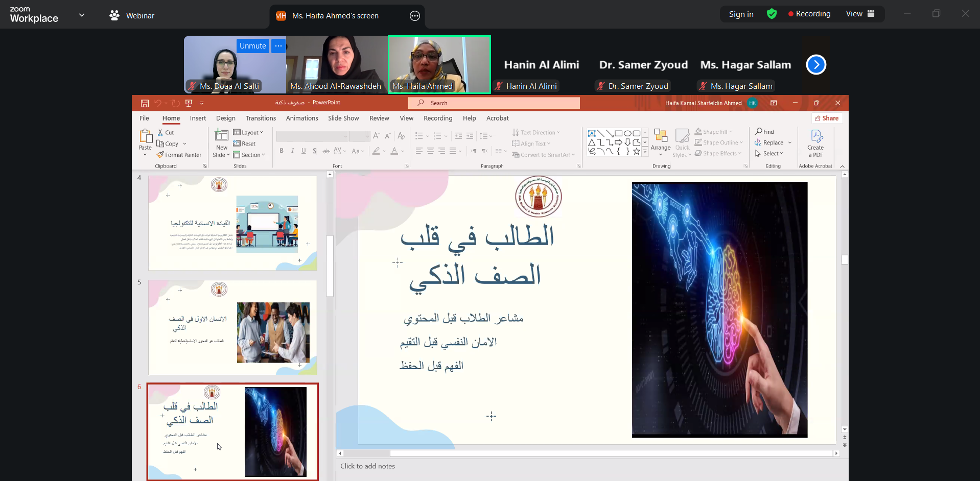Select slide 5 thumbnail
980x481 pixels.
click(x=232, y=327)
